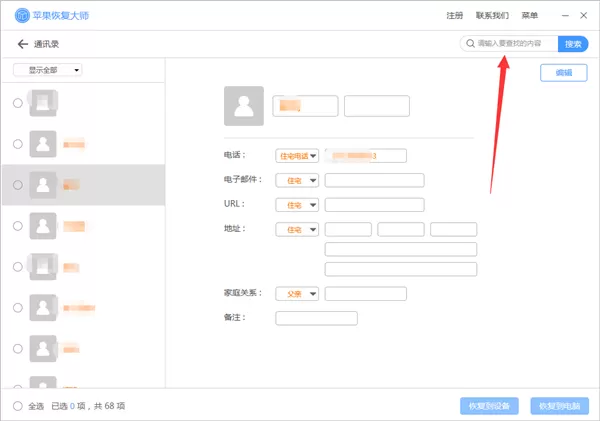Open the URL type dropdown
The width and height of the screenshot is (600, 421).
point(297,205)
